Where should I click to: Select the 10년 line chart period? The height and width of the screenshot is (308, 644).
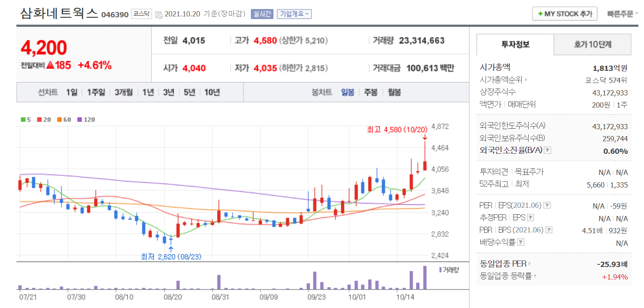pos(212,92)
